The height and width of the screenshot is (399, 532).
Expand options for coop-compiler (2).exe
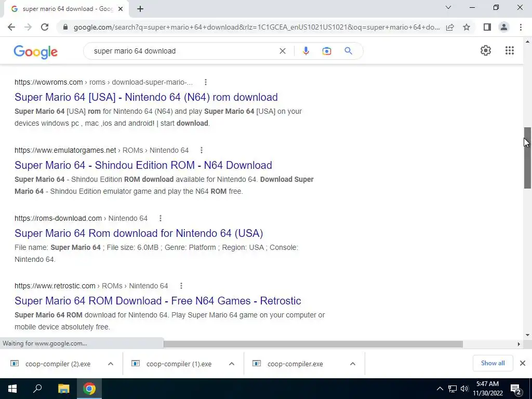coord(111,364)
